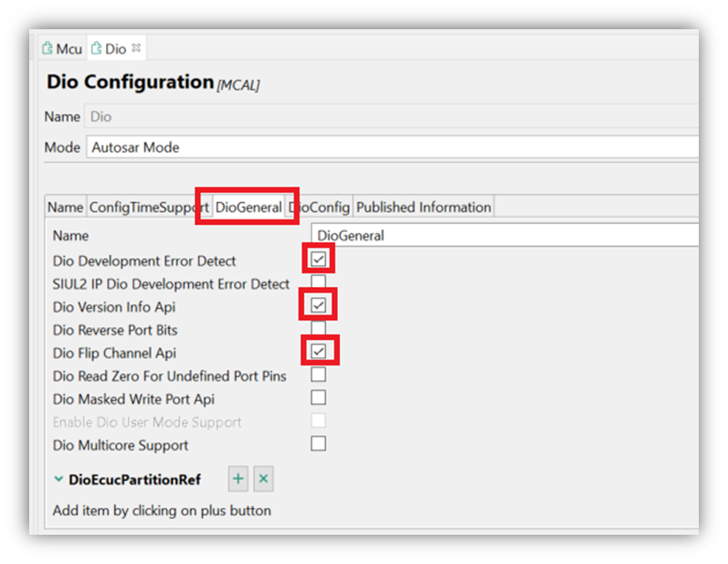728x564 pixels.
Task: Open the Mode dropdown showing Autosar Mode
Action: [x=393, y=147]
